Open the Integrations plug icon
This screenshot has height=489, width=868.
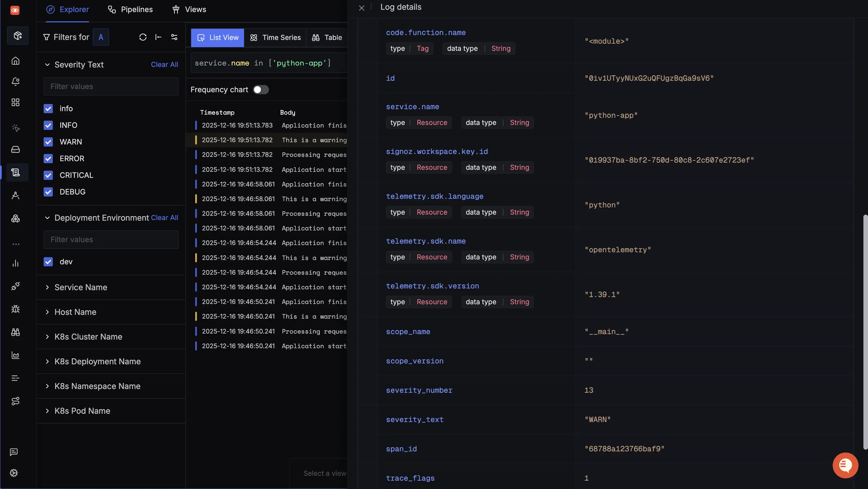[15, 286]
